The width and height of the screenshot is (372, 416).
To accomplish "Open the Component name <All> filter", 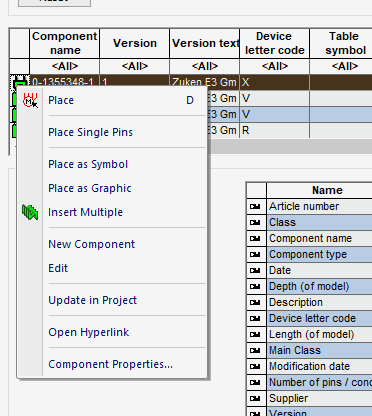I will 65,66.
